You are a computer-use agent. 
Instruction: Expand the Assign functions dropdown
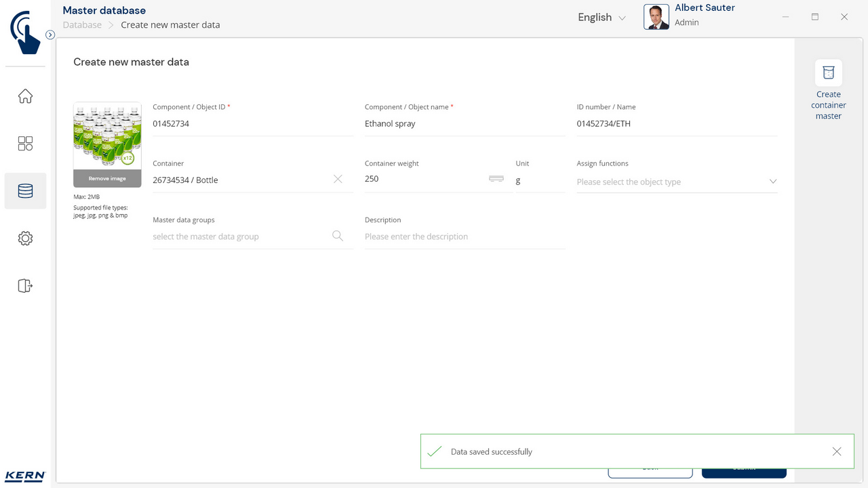[772, 182]
